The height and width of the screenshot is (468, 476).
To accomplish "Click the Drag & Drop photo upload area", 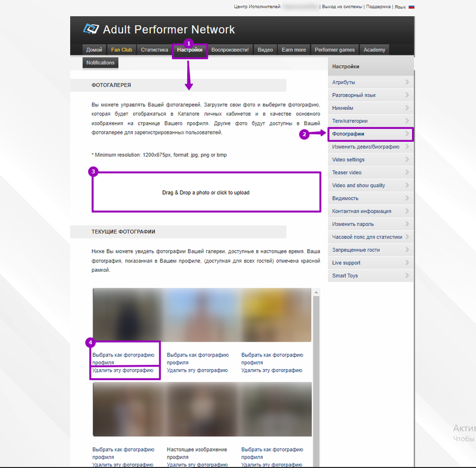I will (x=206, y=192).
